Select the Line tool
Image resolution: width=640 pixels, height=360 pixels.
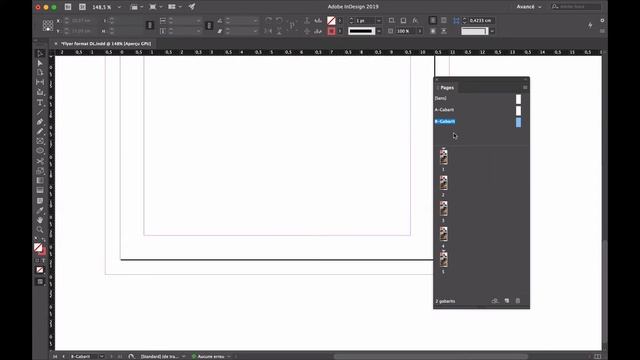click(40, 112)
